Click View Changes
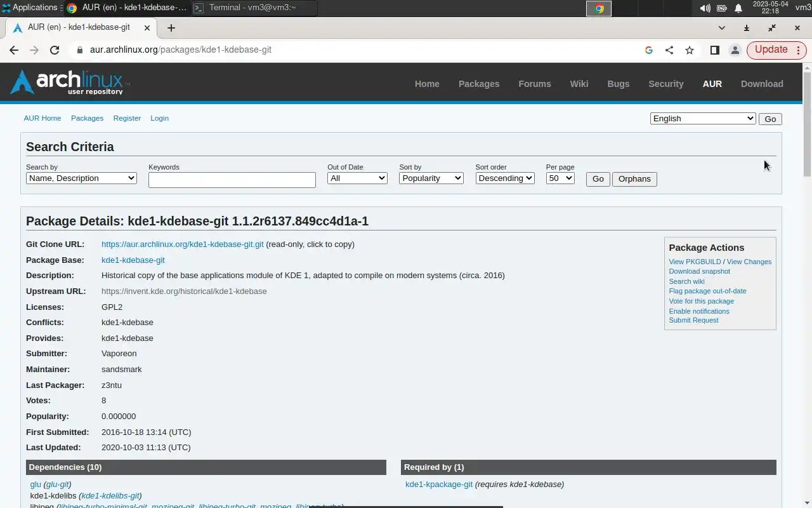The height and width of the screenshot is (508, 812). (749, 262)
